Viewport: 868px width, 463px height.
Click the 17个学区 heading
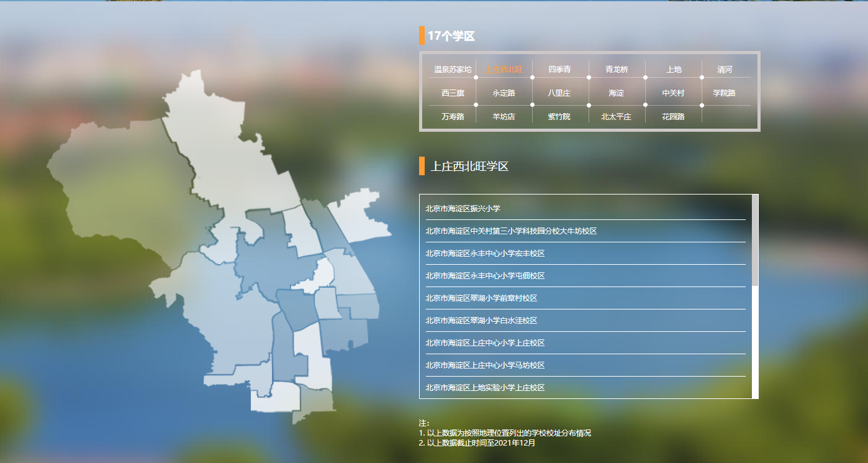pos(451,36)
